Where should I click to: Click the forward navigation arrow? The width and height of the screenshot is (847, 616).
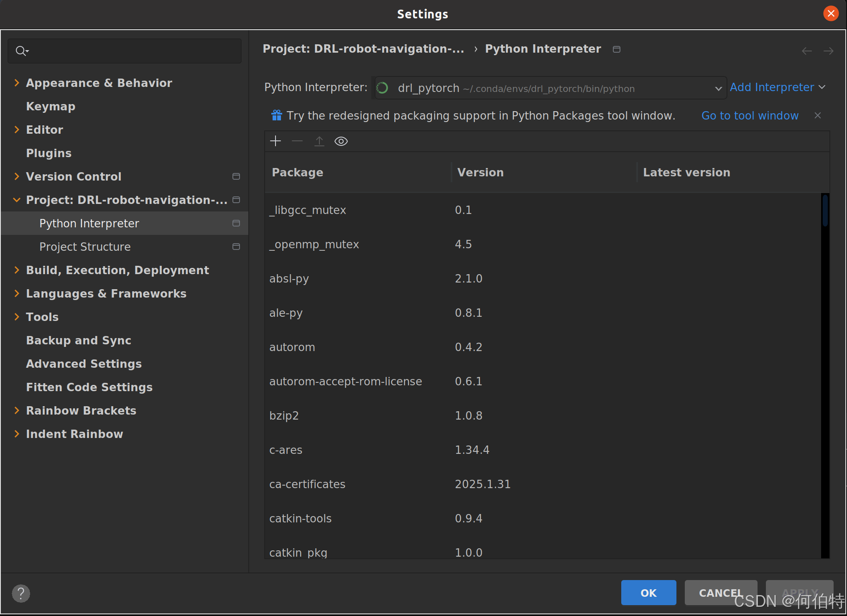point(828,51)
